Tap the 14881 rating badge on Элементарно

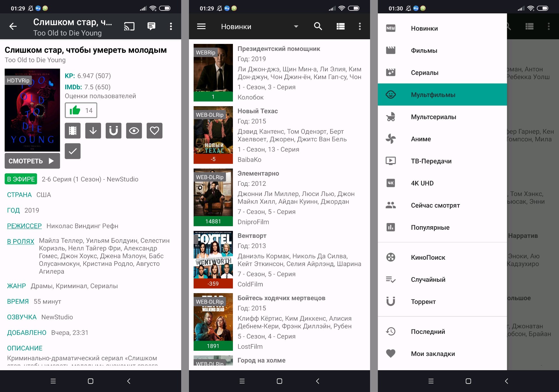213,221
